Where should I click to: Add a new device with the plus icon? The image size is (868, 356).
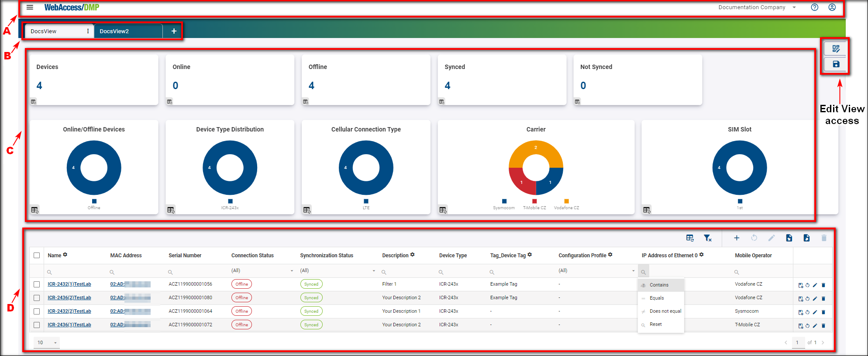click(x=736, y=238)
